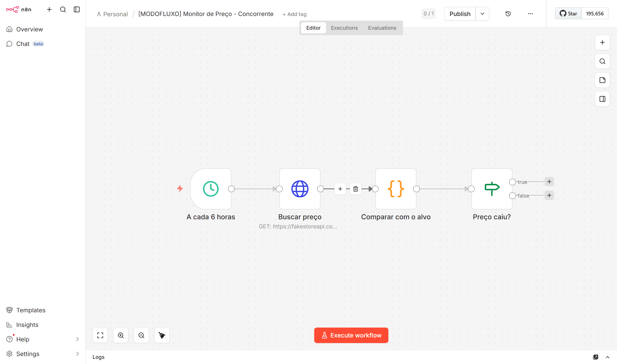
Task: Select the Preço caiu? If node
Action: coord(492,189)
